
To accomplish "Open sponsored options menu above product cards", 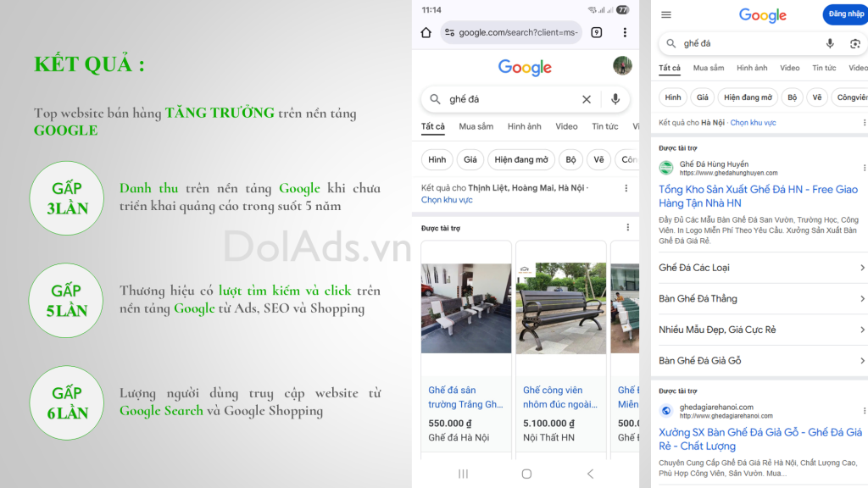I will (628, 227).
